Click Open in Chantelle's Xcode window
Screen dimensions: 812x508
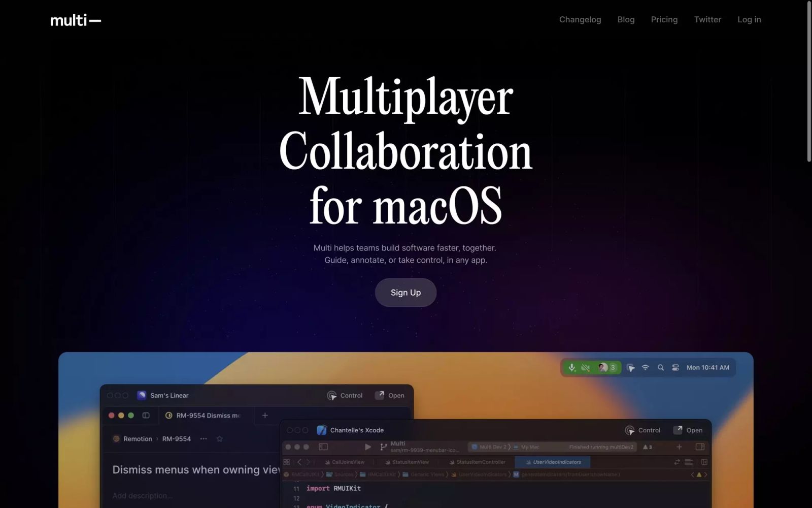point(688,430)
